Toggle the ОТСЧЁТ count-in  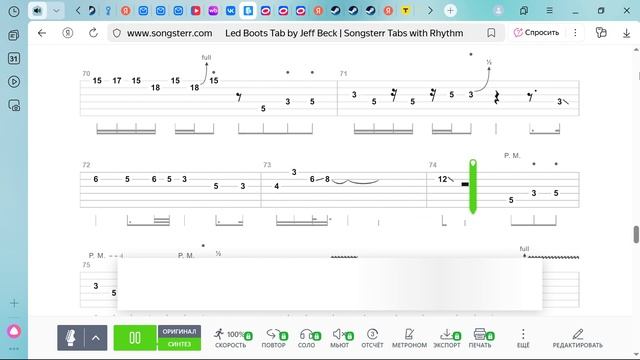pos(372,338)
